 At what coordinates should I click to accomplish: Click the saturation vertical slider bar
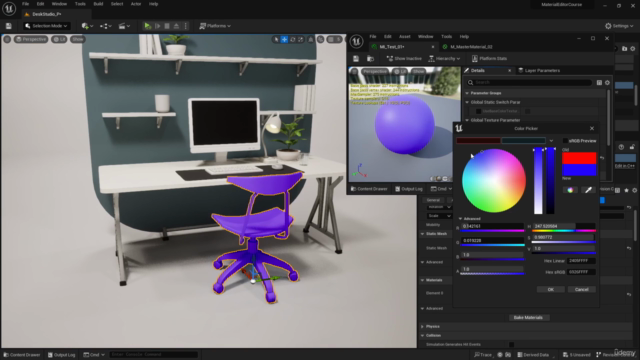(538, 181)
